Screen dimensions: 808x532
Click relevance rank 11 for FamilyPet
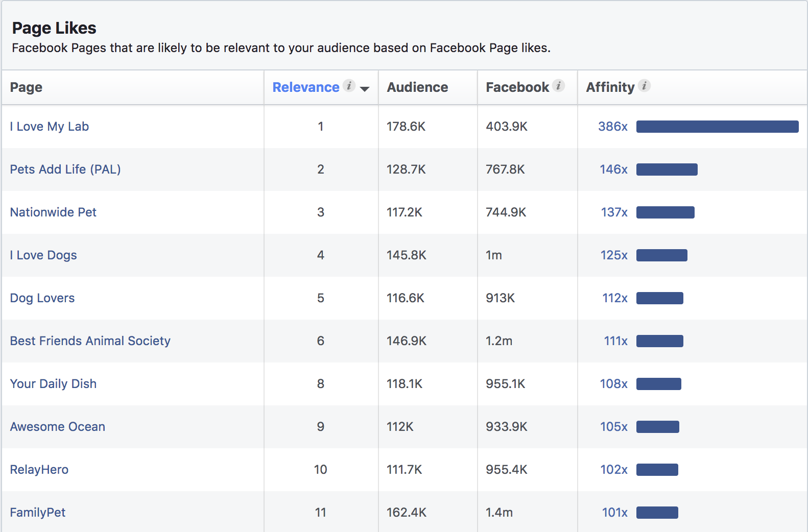(321, 513)
